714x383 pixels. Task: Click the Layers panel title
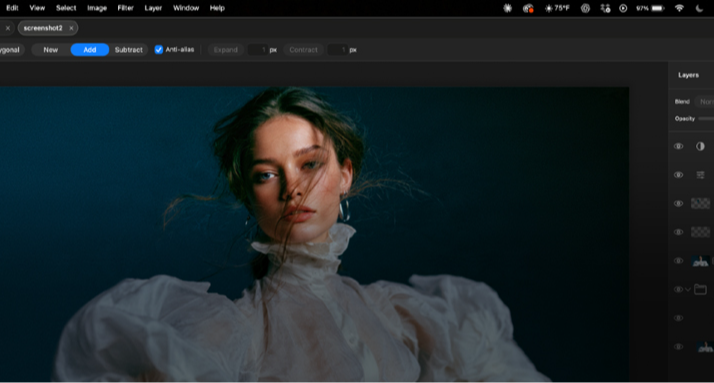[x=688, y=75]
